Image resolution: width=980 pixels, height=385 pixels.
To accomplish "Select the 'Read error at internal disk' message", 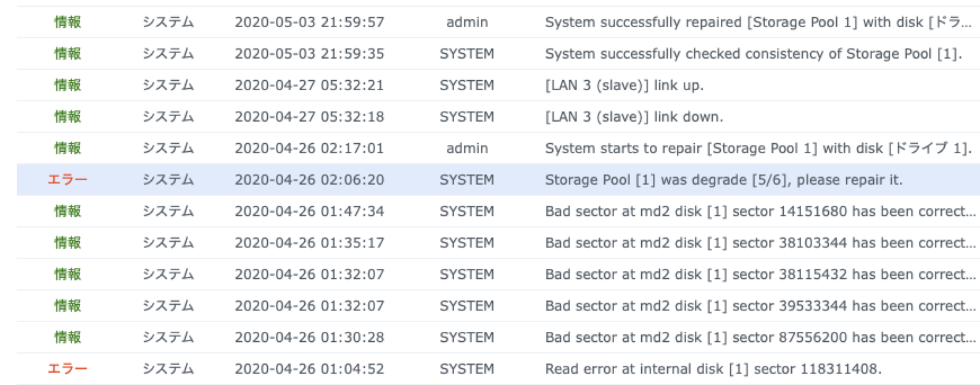I will point(713,368).
